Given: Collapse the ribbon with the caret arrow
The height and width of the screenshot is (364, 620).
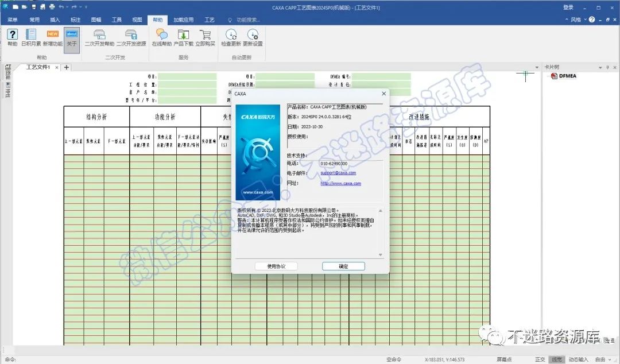Looking at the screenshot, I should point(567,20).
